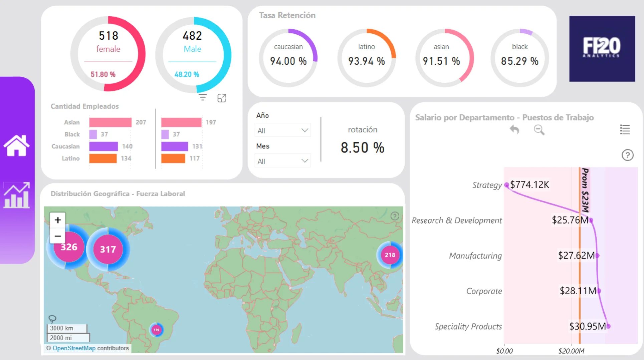Click the Asian female bar 207
The width and height of the screenshot is (644, 360).
click(x=110, y=122)
